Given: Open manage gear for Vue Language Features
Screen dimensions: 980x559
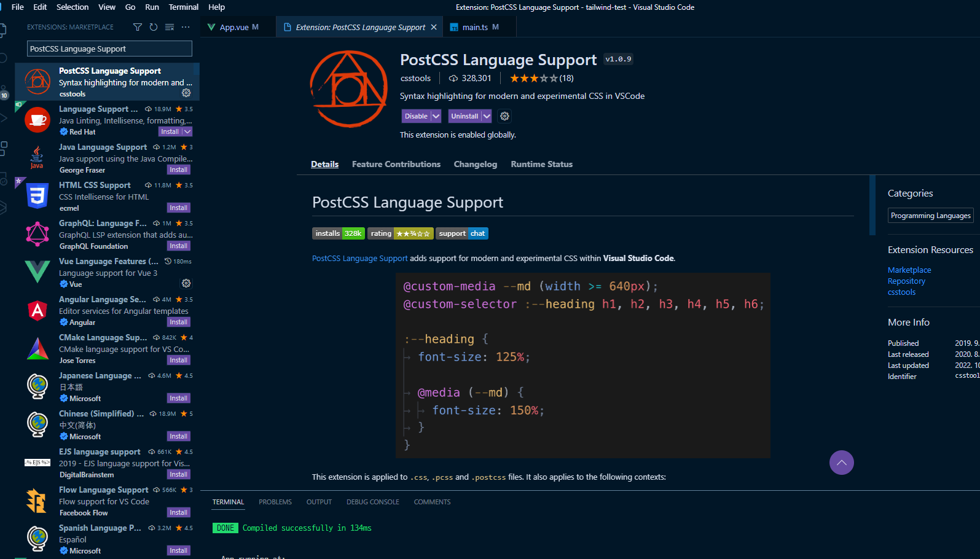Looking at the screenshot, I should [x=186, y=283].
